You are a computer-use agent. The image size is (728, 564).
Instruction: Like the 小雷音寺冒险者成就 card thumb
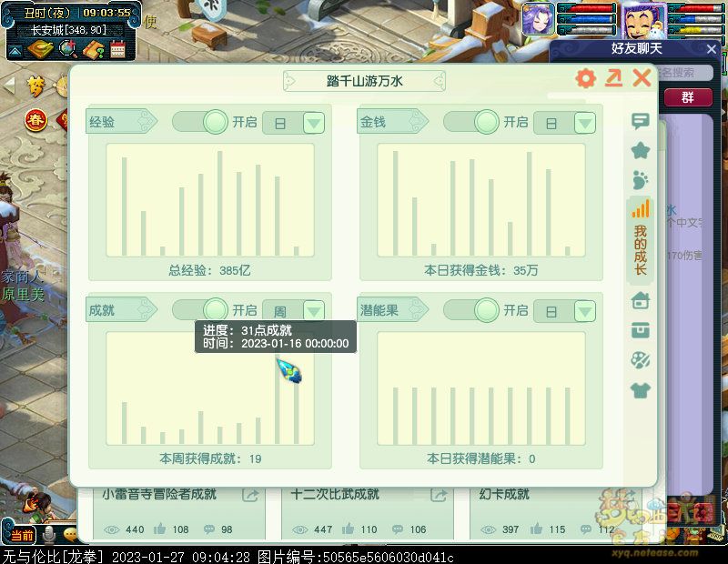(160, 529)
